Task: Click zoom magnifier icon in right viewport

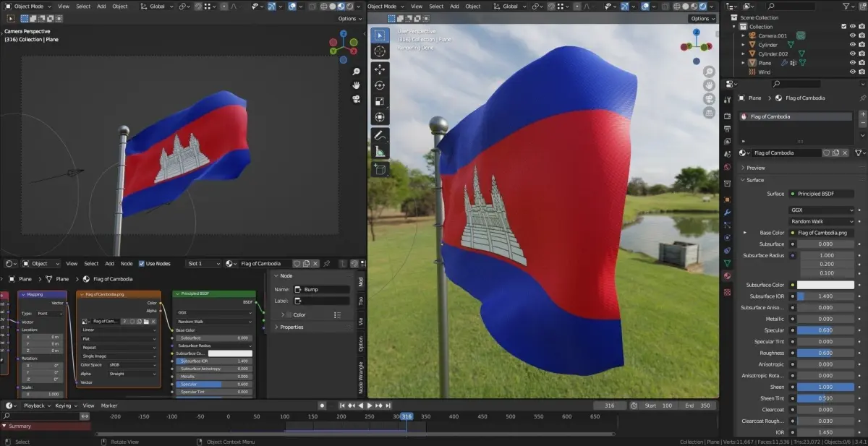Action: pos(709,72)
